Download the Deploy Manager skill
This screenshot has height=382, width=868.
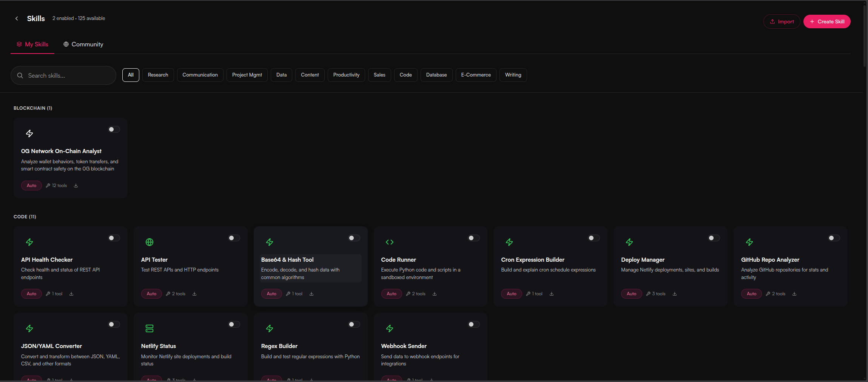coord(675,294)
